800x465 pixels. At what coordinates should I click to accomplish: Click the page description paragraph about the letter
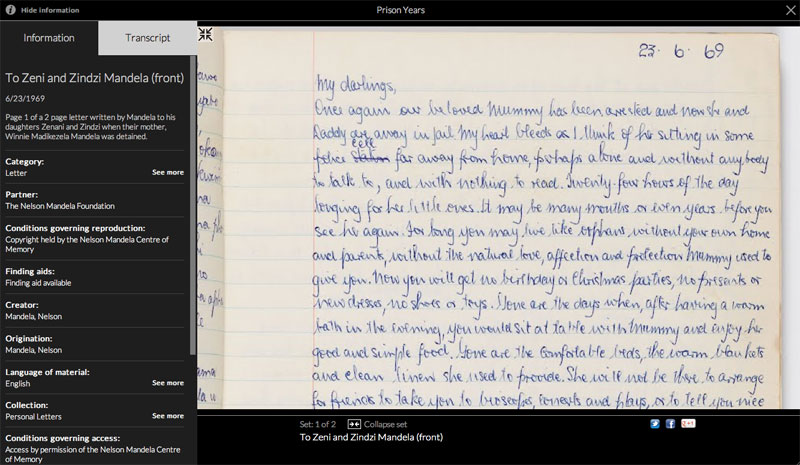tap(90, 127)
